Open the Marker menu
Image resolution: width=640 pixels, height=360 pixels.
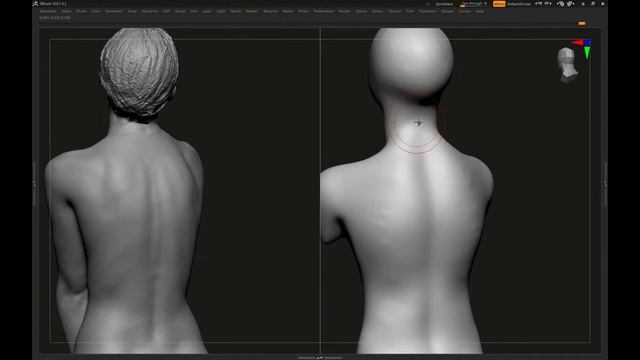252,11
